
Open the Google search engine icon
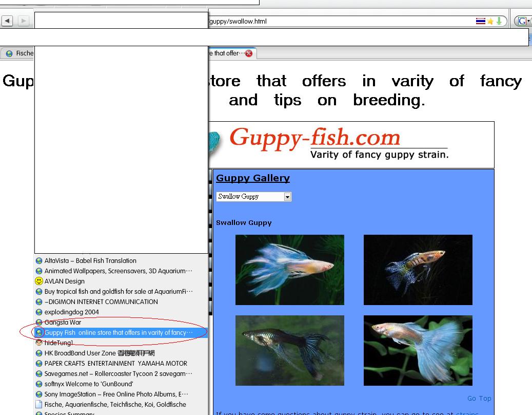pyautogui.click(x=522, y=21)
